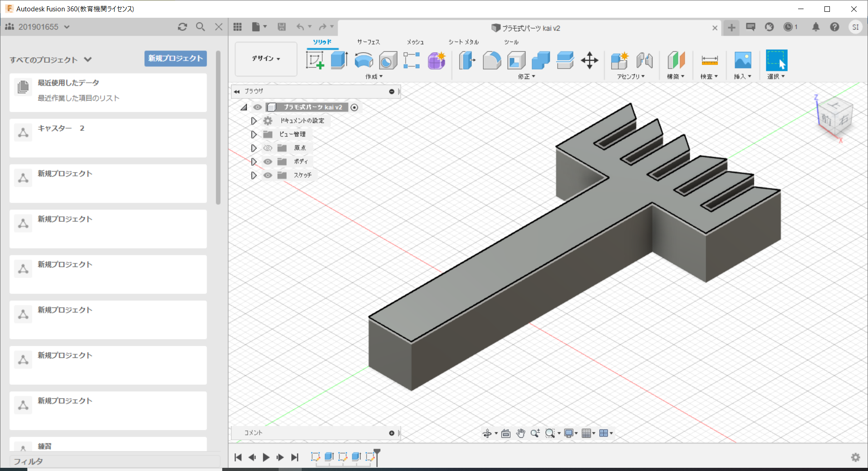
Task: Click the Insert image icon
Action: tap(742, 60)
